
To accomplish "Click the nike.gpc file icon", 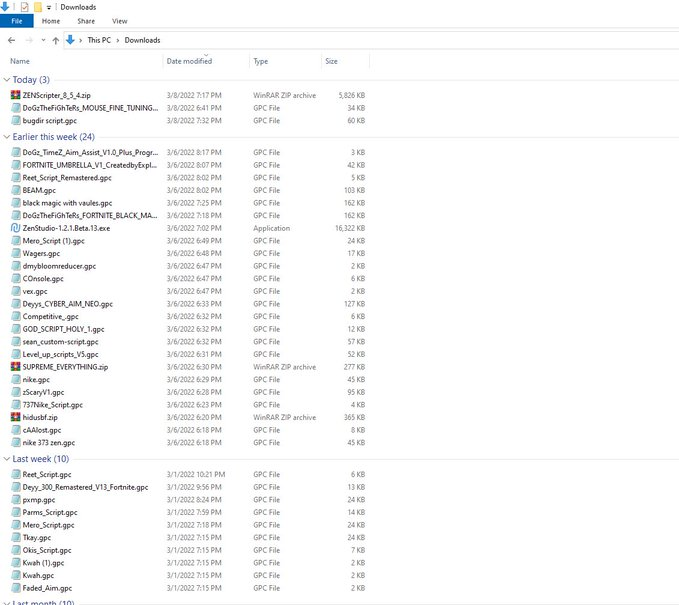I will (16, 379).
